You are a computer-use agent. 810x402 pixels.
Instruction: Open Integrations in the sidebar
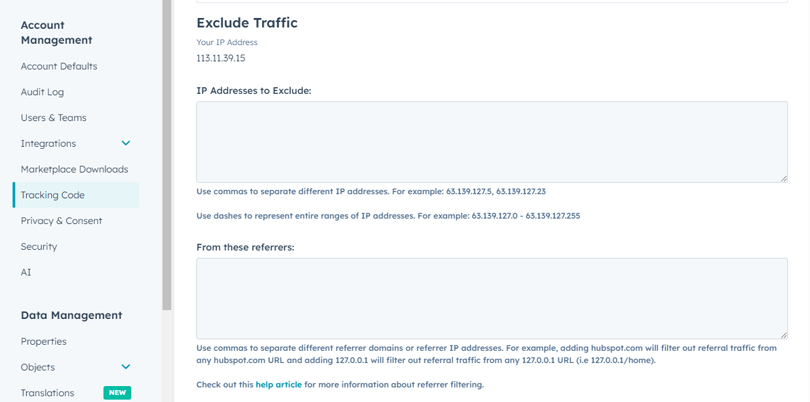point(49,144)
